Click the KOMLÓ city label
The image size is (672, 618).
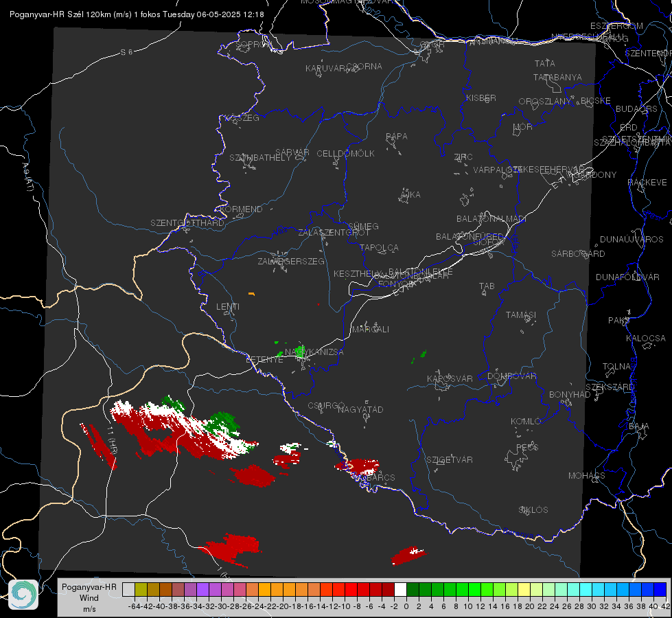tap(526, 422)
